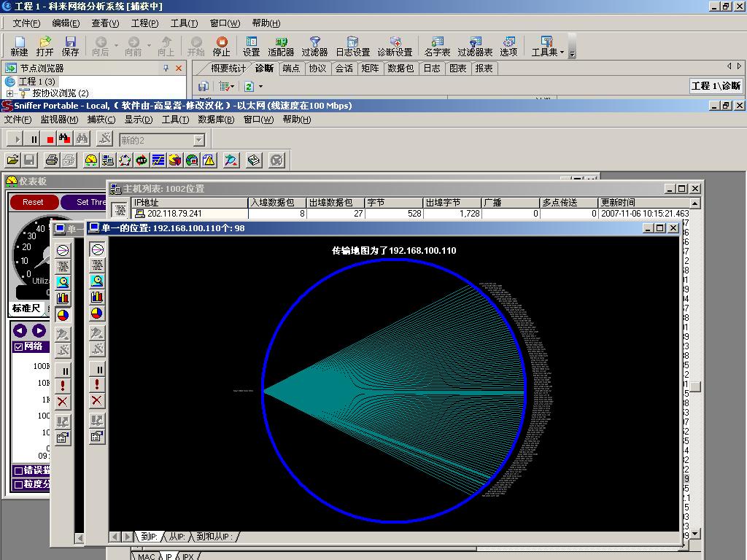This screenshot has width=747, height=560.
Task: Open the Sniffer dashboard gauge icon
Action: tap(91, 160)
